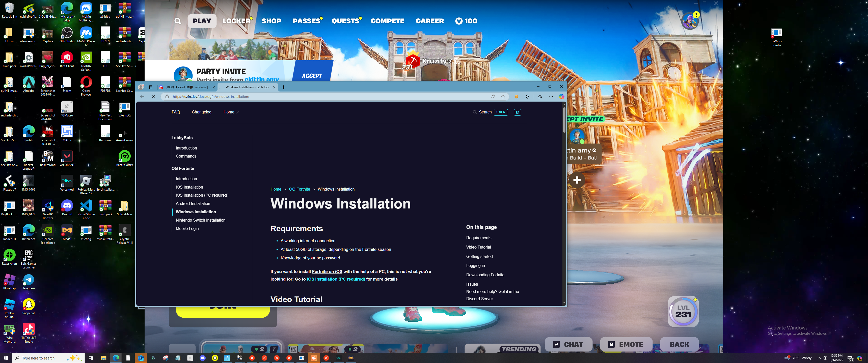The image size is (868, 363).
Task: Follow the iOS Installation (PC required) link
Action: (x=336, y=279)
